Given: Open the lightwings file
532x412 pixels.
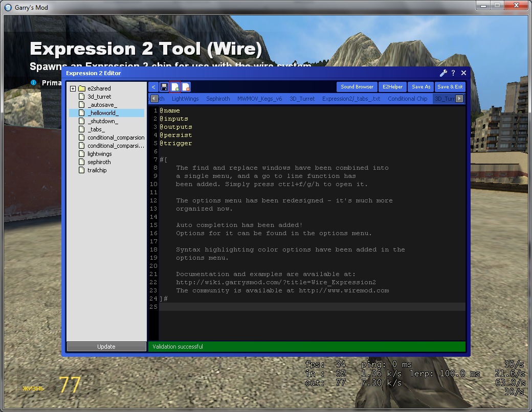Looking at the screenshot, I should (99, 154).
